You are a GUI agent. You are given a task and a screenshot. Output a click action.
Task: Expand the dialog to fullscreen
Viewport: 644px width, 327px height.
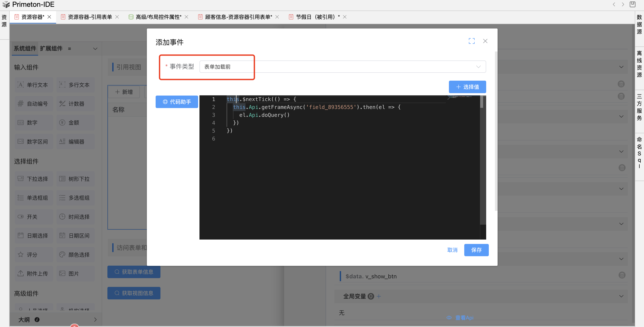[471, 41]
